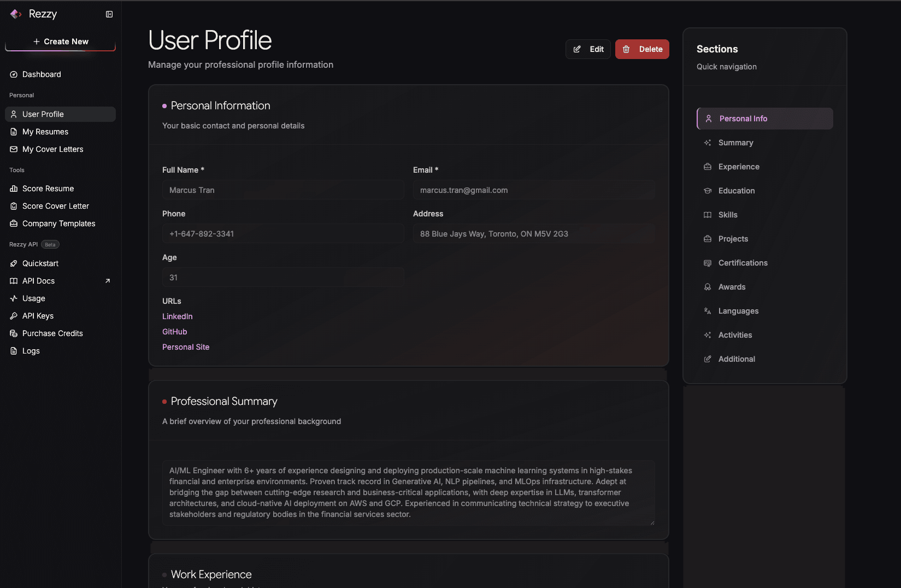
Task: Click the Certifications section icon
Action: [x=708, y=263]
